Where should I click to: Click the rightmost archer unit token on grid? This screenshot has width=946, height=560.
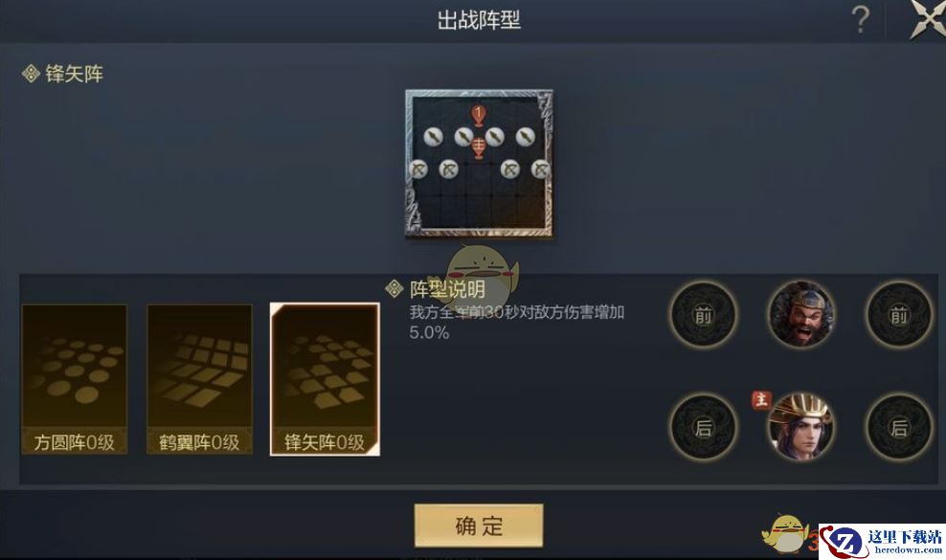[541, 169]
